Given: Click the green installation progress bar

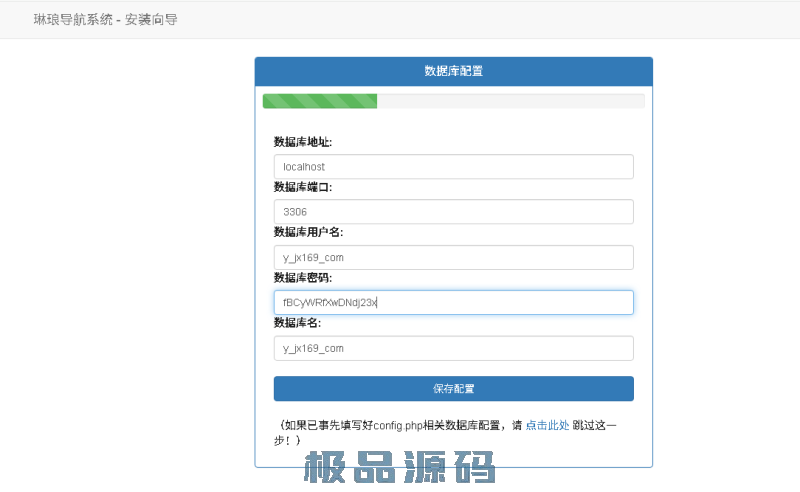Looking at the screenshot, I should click(x=320, y=101).
